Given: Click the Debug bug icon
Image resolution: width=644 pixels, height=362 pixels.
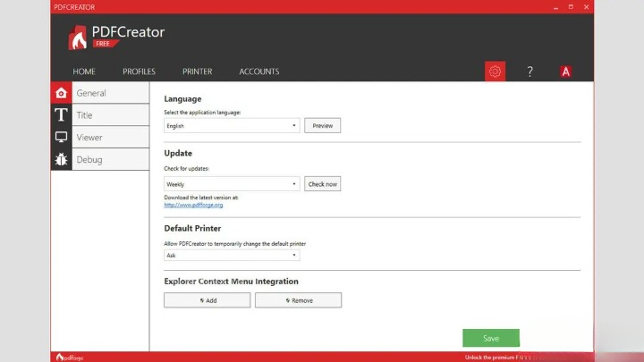Looking at the screenshot, I should pos(61,159).
